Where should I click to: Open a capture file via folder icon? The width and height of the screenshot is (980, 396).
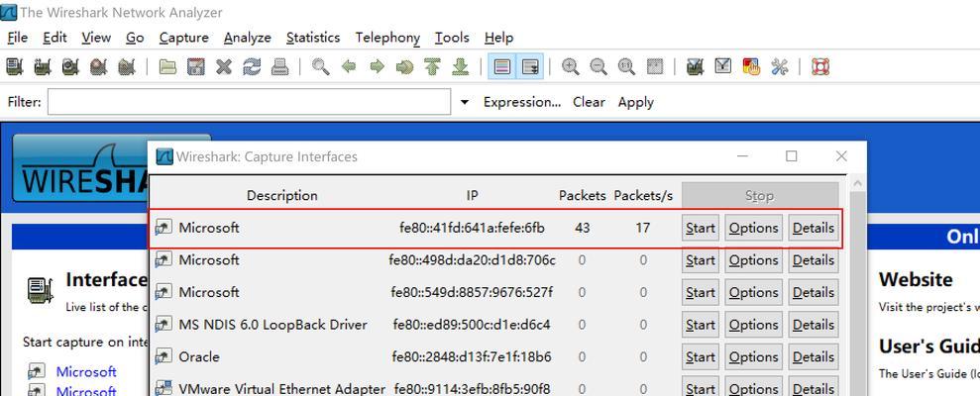click(167, 67)
